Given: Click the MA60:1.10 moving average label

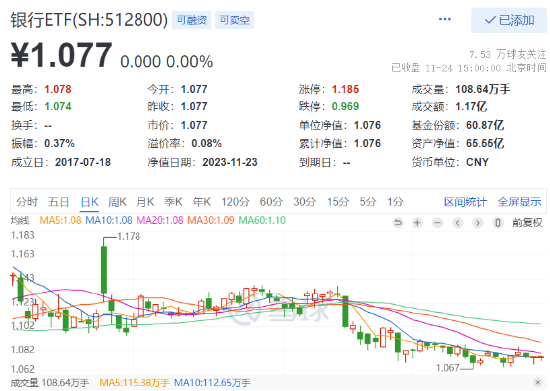Looking at the screenshot, I should pyautogui.click(x=262, y=220).
